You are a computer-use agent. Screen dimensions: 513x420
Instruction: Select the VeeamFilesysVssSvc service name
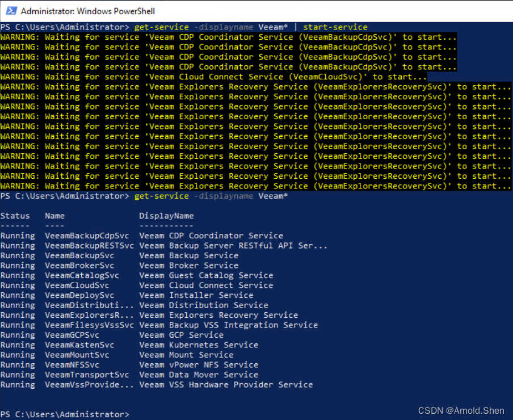[x=89, y=325]
